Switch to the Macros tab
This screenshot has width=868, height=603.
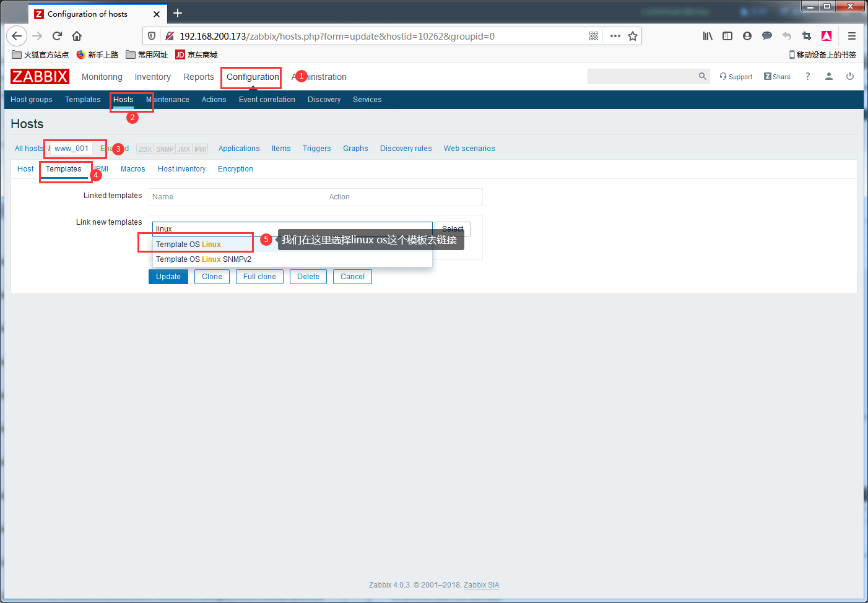(x=133, y=169)
